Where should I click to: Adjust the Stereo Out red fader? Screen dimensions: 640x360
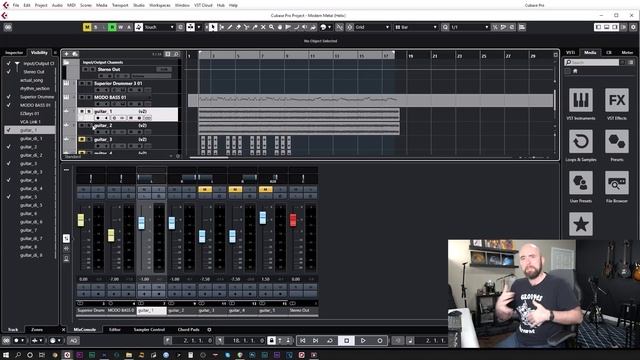(x=293, y=220)
